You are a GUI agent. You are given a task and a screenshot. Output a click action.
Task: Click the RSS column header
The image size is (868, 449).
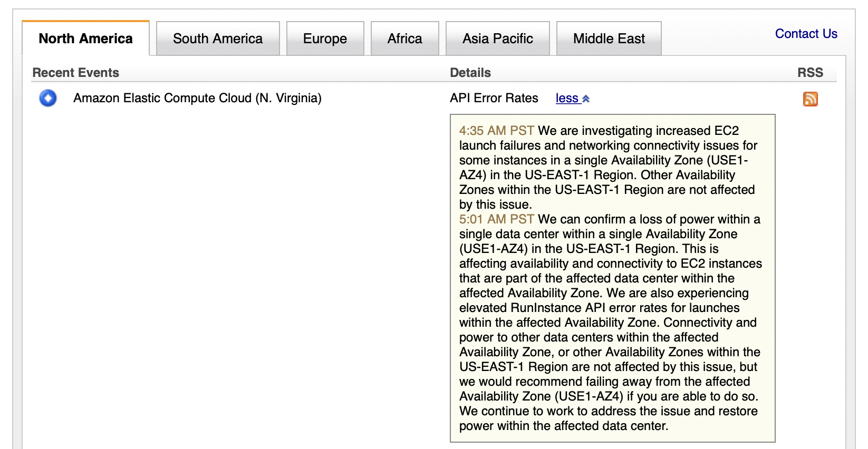tap(810, 73)
